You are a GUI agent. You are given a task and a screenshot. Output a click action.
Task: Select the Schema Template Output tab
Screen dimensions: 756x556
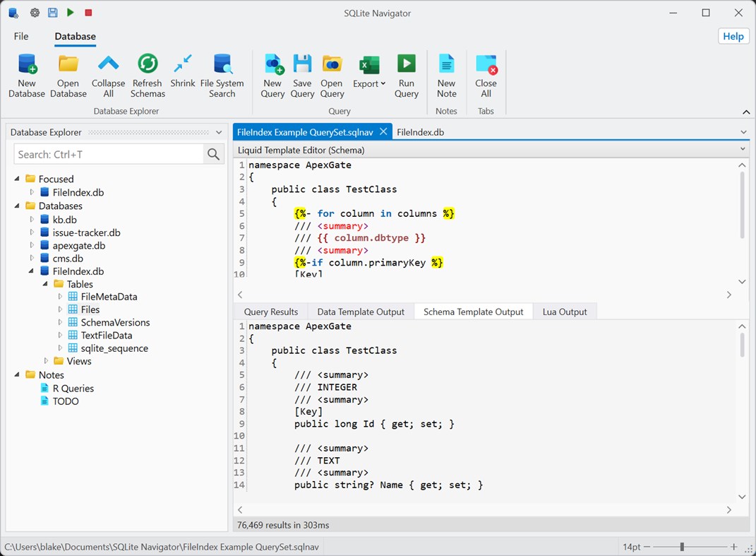(473, 312)
